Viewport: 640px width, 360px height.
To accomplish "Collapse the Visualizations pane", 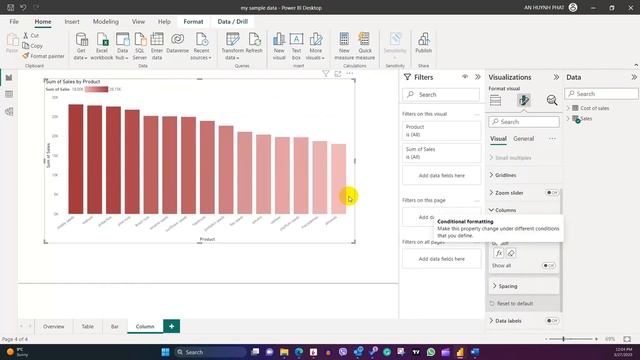I will [556, 77].
